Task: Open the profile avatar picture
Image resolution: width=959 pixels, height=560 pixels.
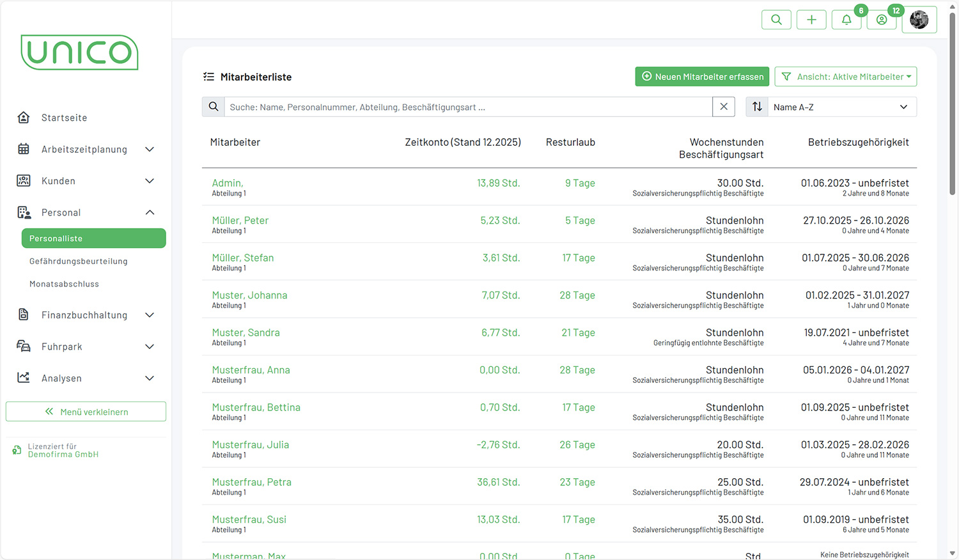Action: pos(919,20)
